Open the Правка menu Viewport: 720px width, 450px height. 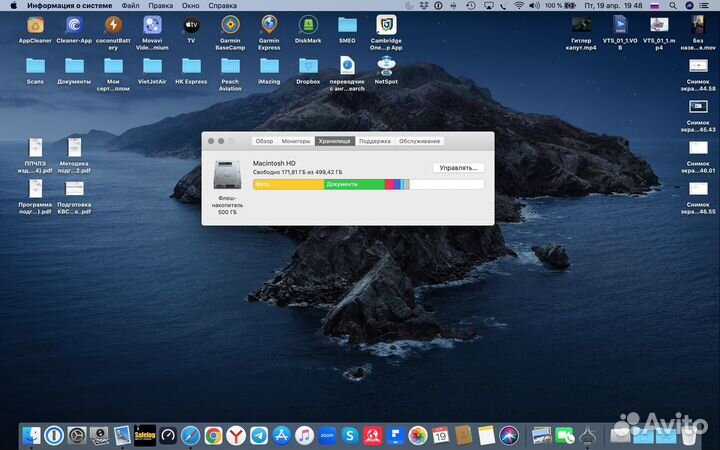pyautogui.click(x=161, y=6)
